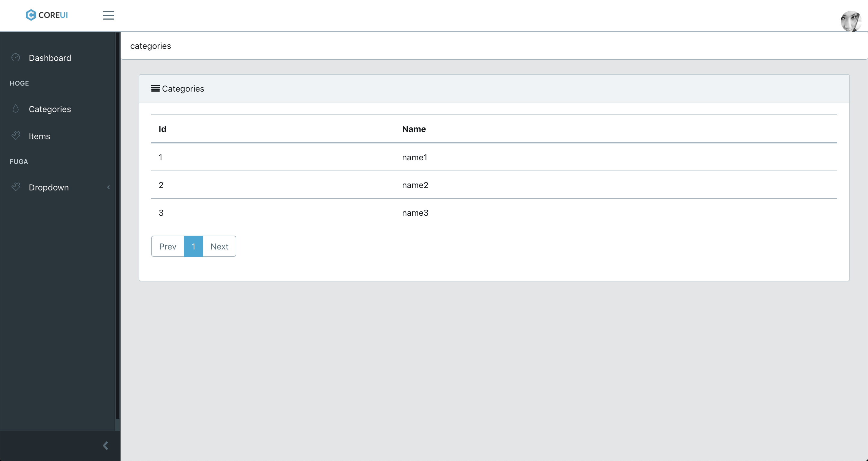Click the Prev pagination button
This screenshot has width=868, height=461.
click(x=167, y=246)
